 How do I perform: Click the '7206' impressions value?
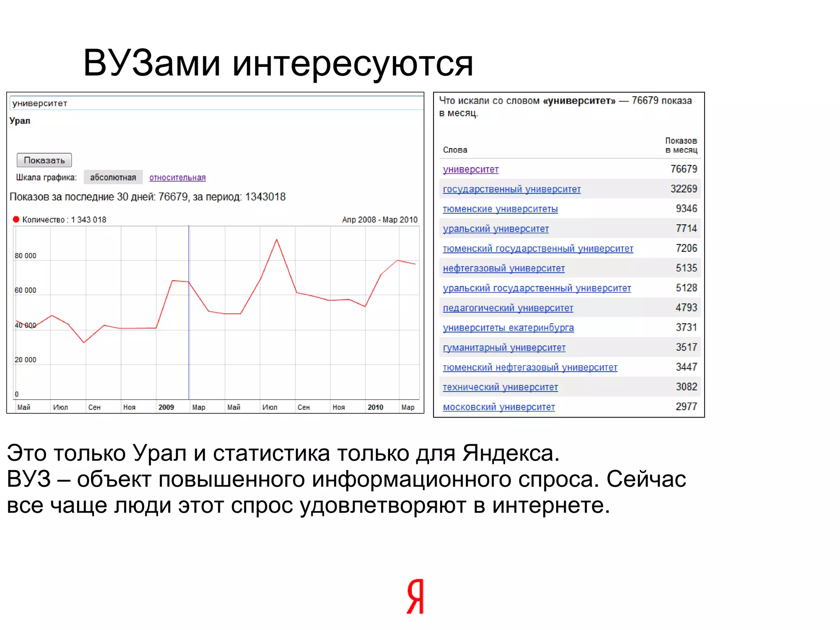tap(687, 248)
